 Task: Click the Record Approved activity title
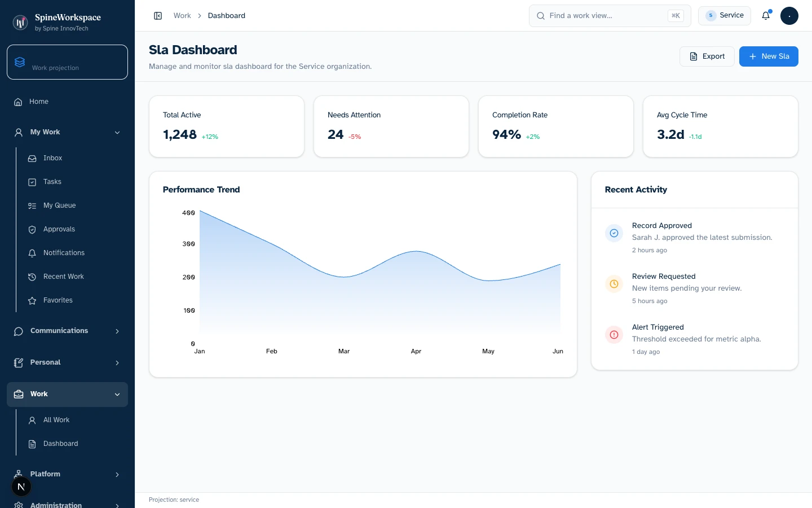(x=662, y=226)
